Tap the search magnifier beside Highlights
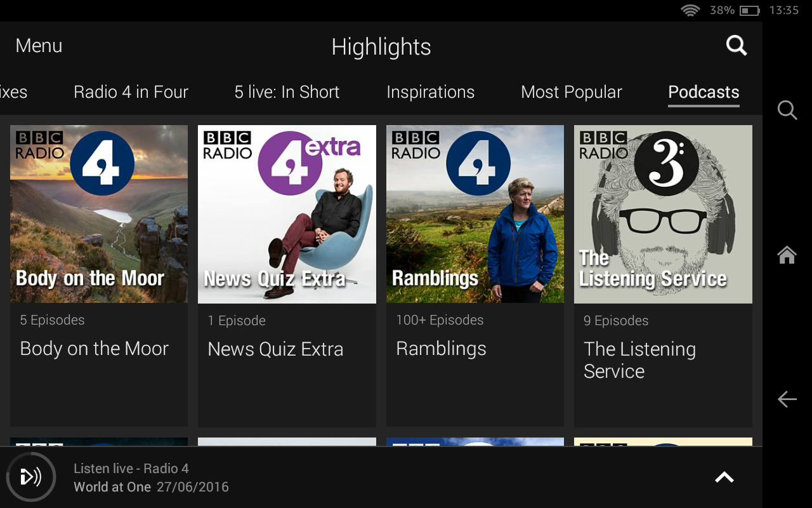812x508 pixels. point(736,45)
